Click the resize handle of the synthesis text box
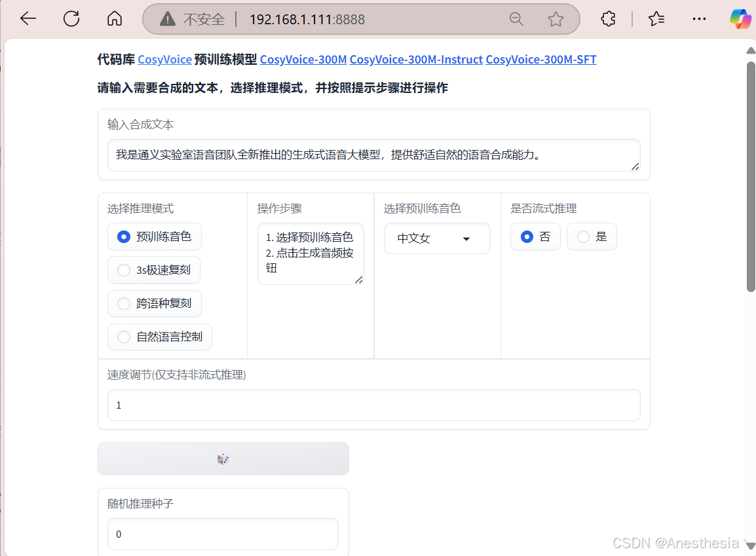Viewport: 756px width, 556px height. (635, 166)
